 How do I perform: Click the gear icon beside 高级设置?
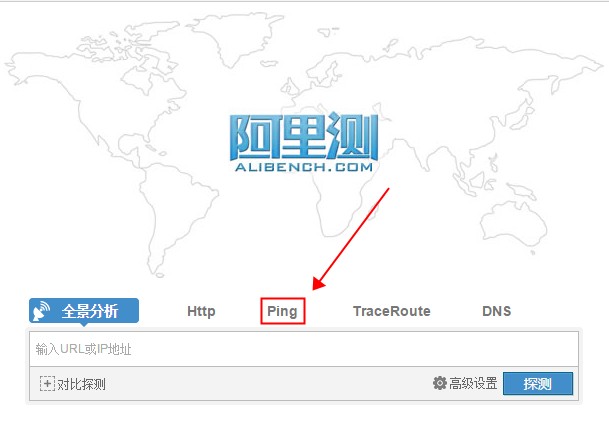tap(439, 383)
